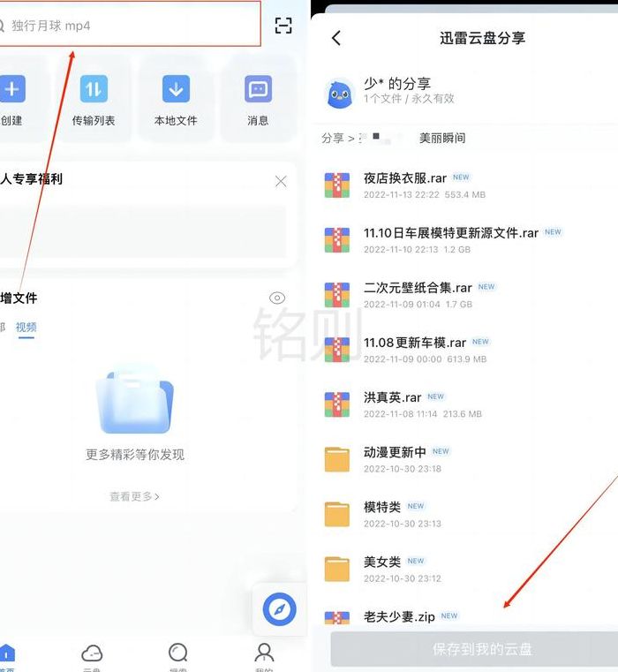The image size is (618, 672).
Task: Click archive icon of 夜店换衣服.rar
Action: (337, 185)
